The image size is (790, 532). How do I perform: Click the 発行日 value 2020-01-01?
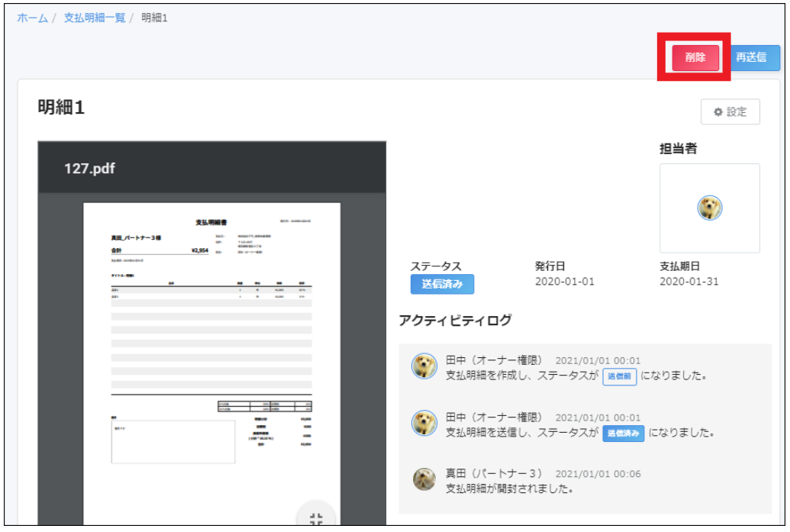click(x=564, y=282)
